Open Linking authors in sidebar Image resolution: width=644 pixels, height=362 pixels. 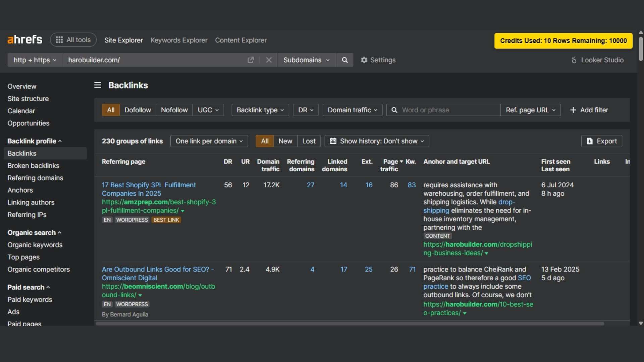click(31, 202)
